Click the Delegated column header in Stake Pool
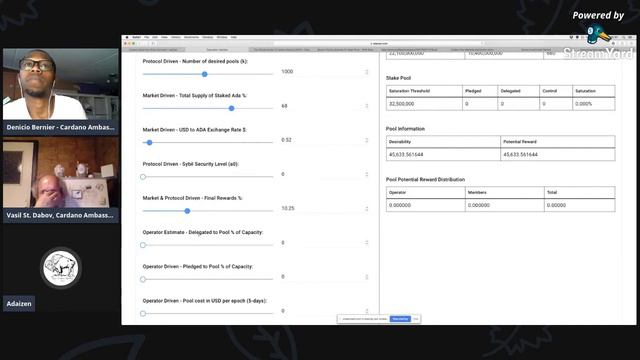 [511, 91]
